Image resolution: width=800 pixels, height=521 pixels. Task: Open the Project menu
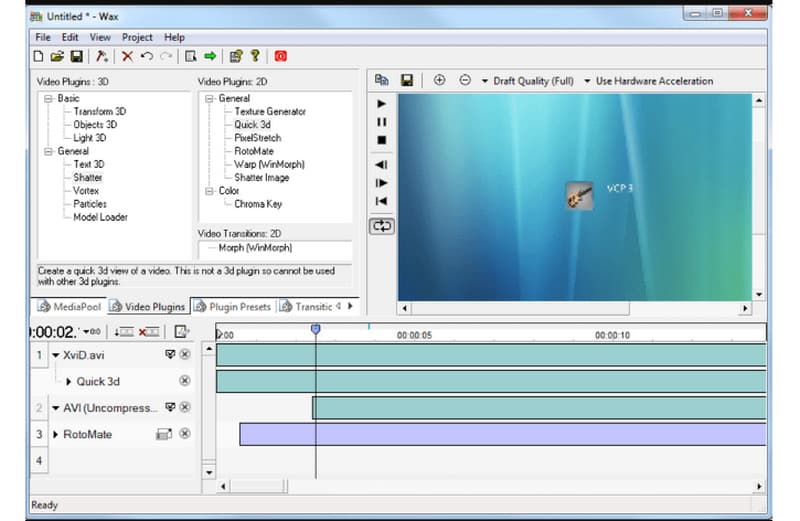137,37
